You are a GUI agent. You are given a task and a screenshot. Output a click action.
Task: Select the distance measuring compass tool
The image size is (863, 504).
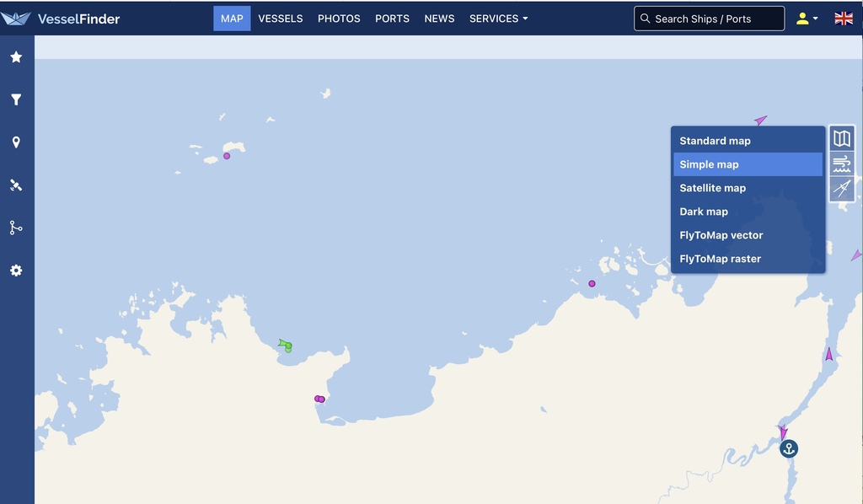coord(842,189)
